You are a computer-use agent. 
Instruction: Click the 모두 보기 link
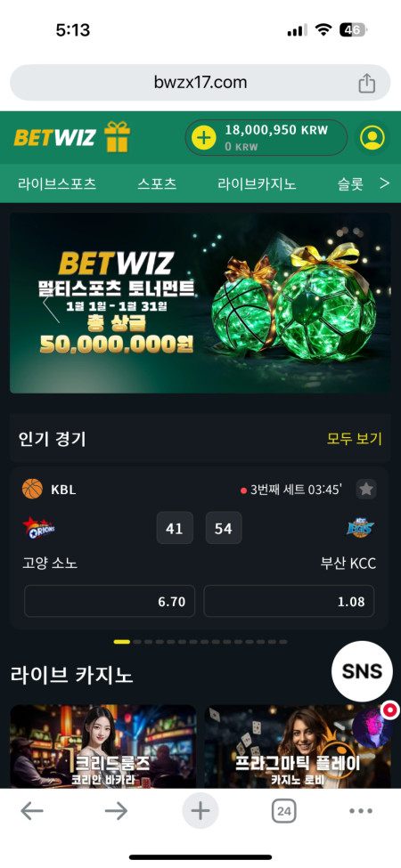click(x=355, y=439)
